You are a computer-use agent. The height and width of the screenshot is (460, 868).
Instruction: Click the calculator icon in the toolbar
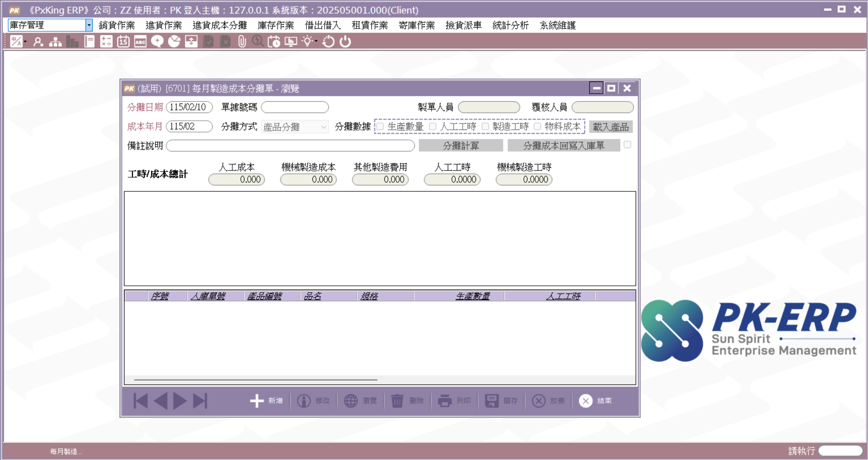pyautogui.click(x=106, y=42)
